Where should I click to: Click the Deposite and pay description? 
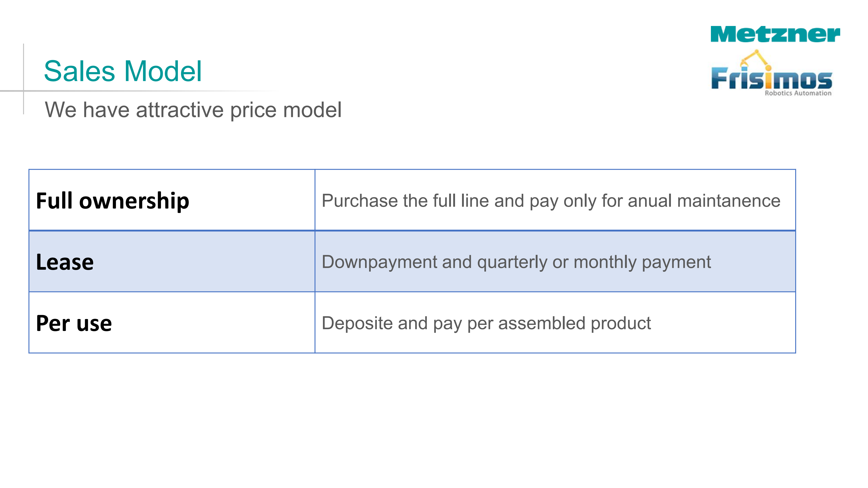click(486, 323)
